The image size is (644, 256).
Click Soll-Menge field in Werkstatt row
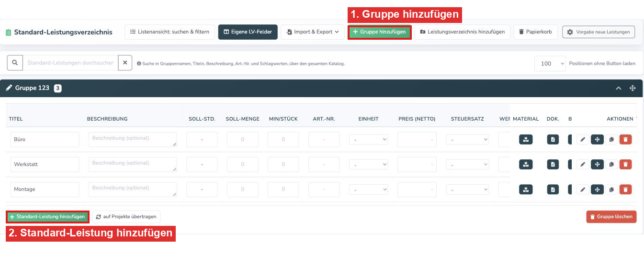point(243,164)
